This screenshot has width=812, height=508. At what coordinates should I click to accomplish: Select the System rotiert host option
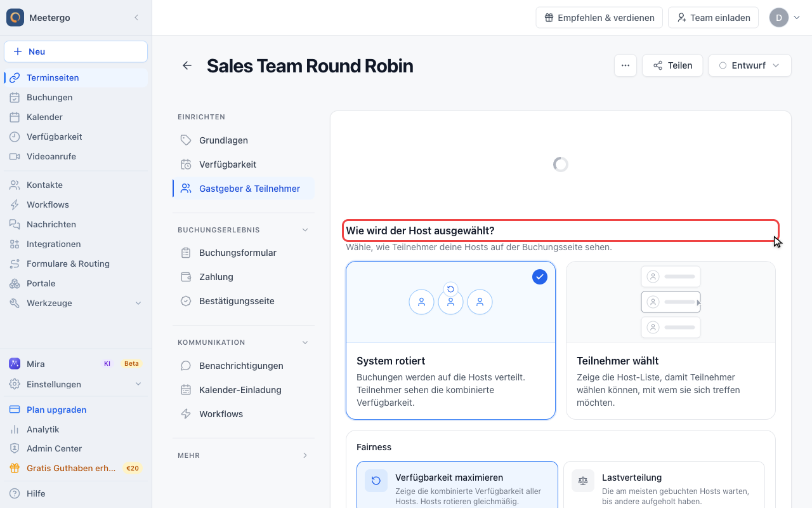[450, 340]
